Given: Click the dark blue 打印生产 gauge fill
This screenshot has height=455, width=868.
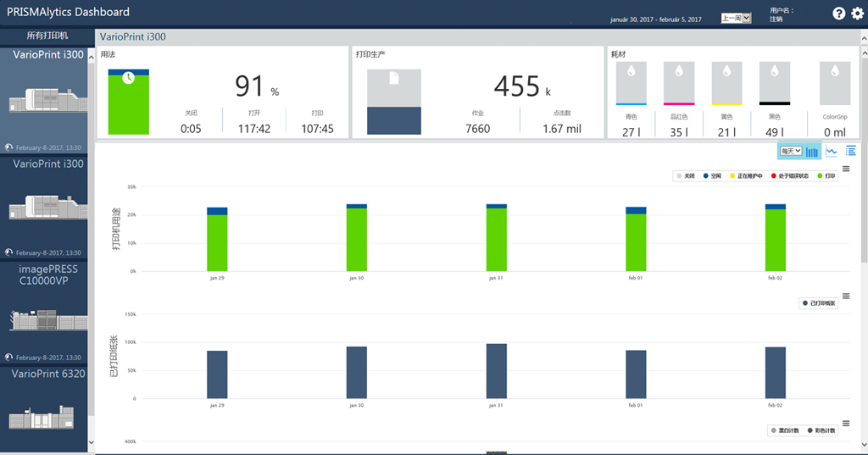Looking at the screenshot, I should 393,120.
